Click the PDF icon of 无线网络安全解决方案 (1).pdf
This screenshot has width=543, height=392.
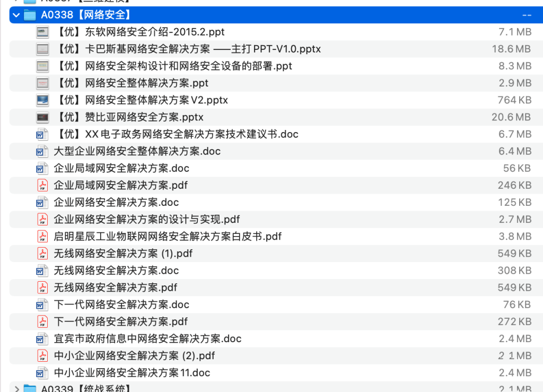pyautogui.click(x=42, y=254)
